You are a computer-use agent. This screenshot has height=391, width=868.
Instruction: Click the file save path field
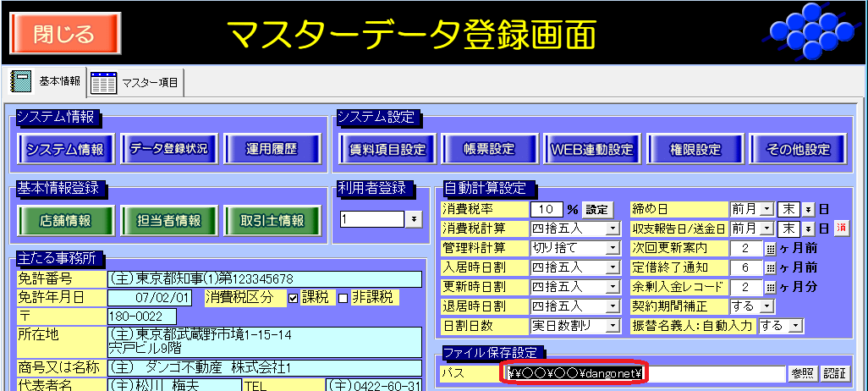pos(645,373)
